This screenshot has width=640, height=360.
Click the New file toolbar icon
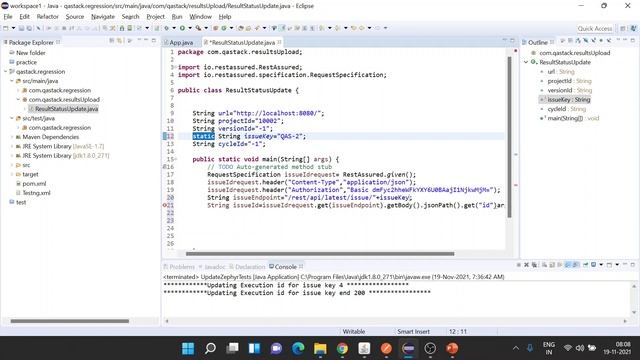click(x=5, y=28)
